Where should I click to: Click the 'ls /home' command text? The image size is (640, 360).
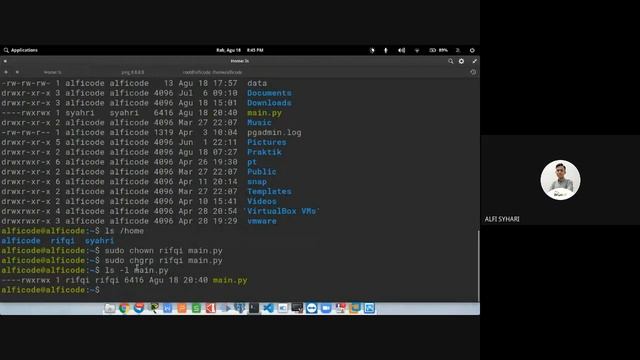pos(124,231)
